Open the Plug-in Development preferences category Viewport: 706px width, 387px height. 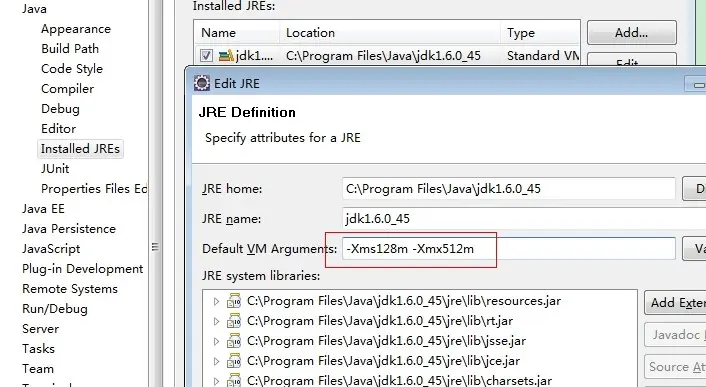(x=82, y=269)
